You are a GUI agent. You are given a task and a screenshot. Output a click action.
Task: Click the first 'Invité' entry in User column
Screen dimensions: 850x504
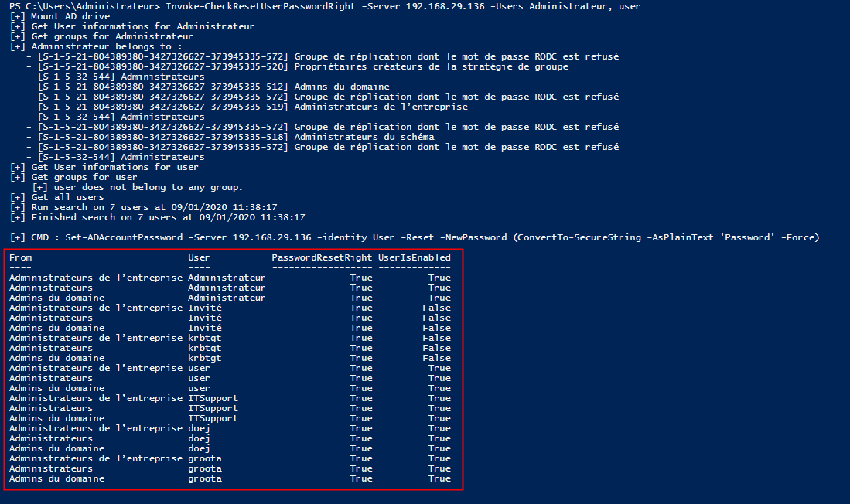pos(204,308)
